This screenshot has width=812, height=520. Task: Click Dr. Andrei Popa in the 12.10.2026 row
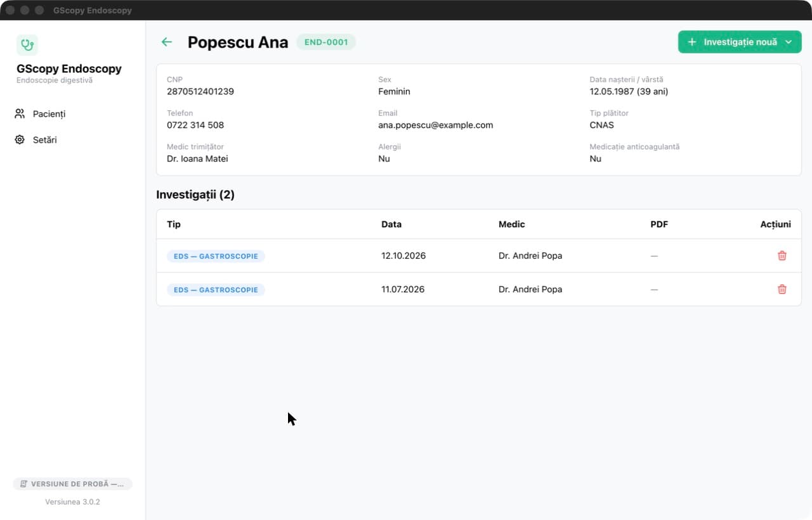(x=530, y=256)
